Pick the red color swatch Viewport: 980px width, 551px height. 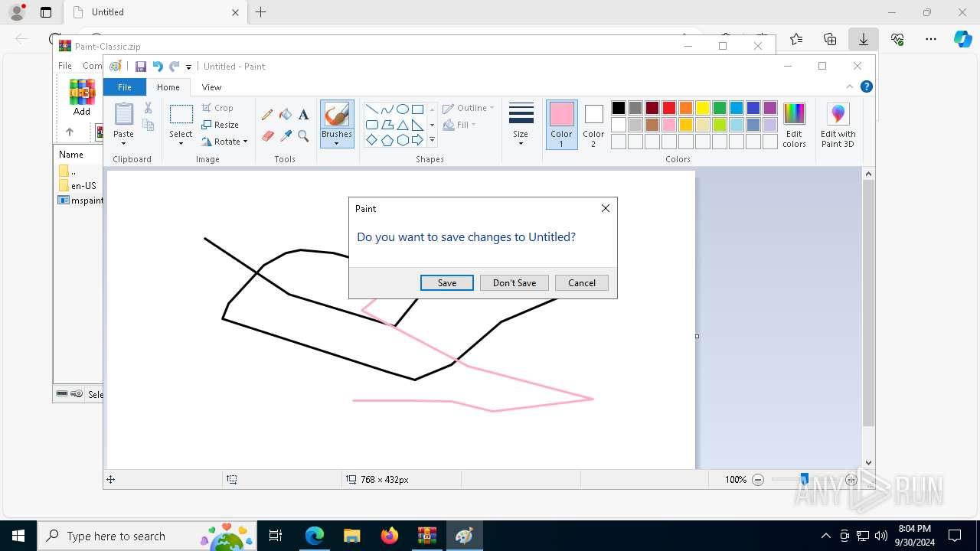tap(669, 108)
